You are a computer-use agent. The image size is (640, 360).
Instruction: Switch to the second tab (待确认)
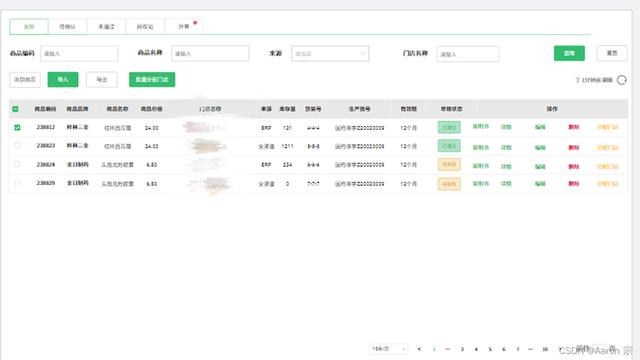[x=68, y=27]
